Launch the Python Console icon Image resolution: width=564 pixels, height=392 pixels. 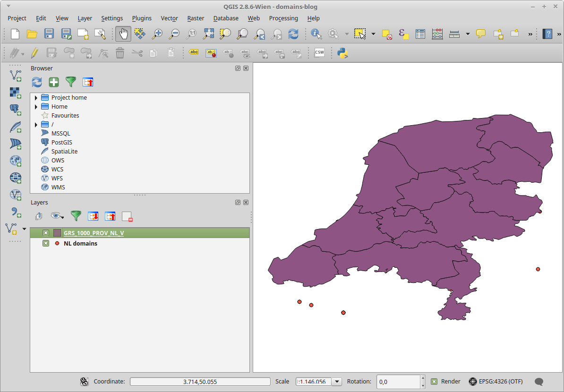[343, 53]
